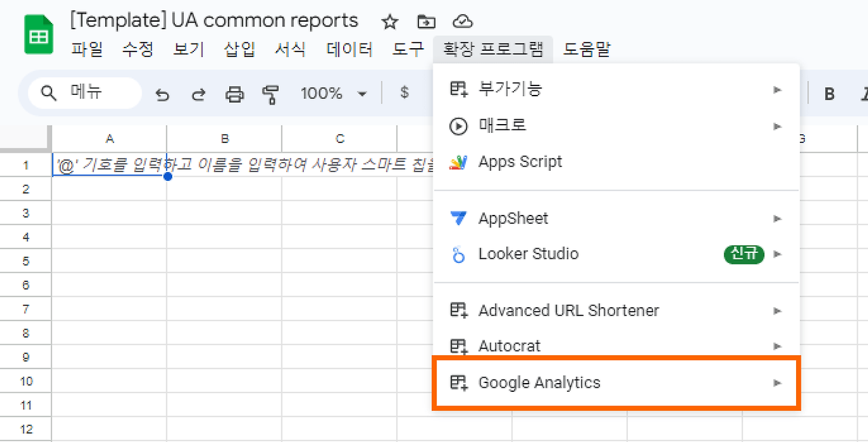
Task: Click the 신규 badge on Looker Studio
Action: (744, 254)
